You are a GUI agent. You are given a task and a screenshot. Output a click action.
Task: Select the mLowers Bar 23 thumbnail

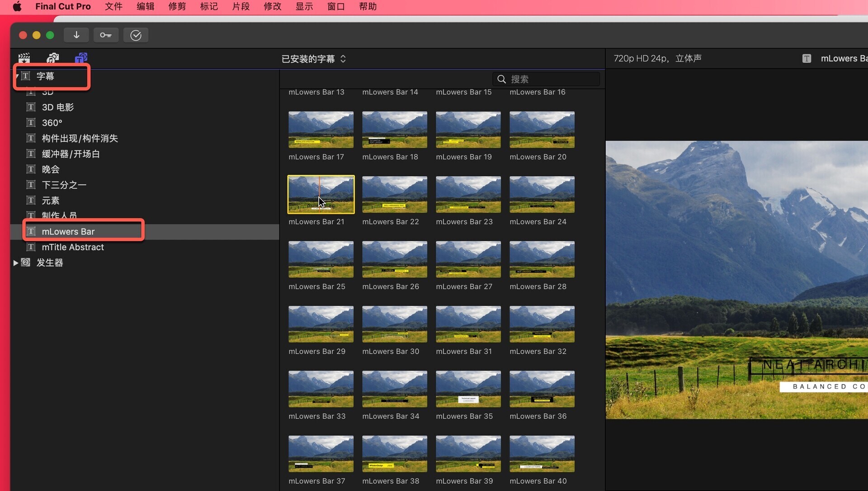click(468, 194)
